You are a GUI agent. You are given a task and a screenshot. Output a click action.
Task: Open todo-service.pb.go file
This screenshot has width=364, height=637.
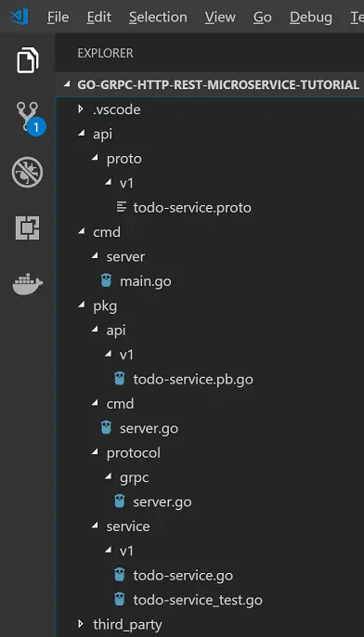pos(193,379)
